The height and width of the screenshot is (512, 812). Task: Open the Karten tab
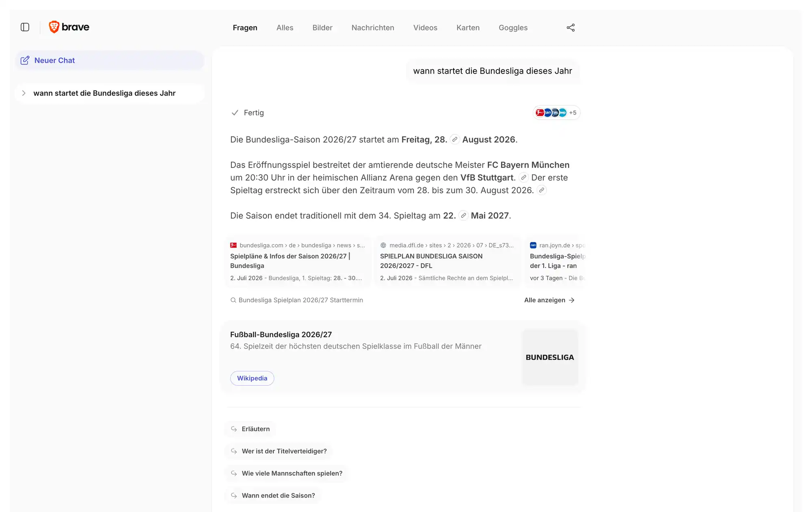(x=468, y=28)
